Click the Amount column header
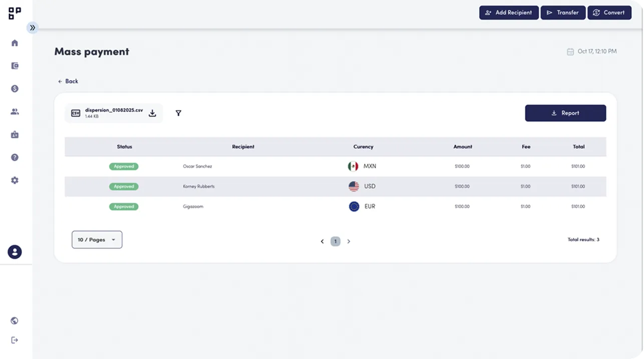The image size is (644, 359). coord(463,147)
